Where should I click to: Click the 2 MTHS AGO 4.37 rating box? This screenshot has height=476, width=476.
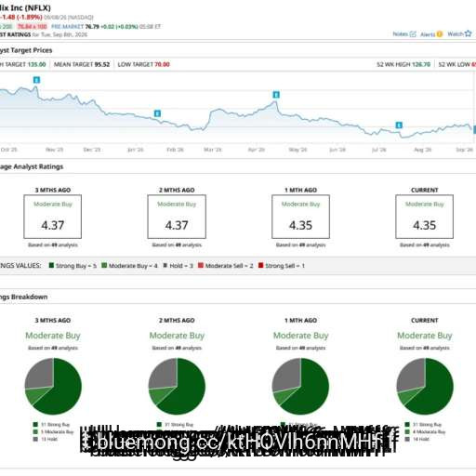pos(177,217)
